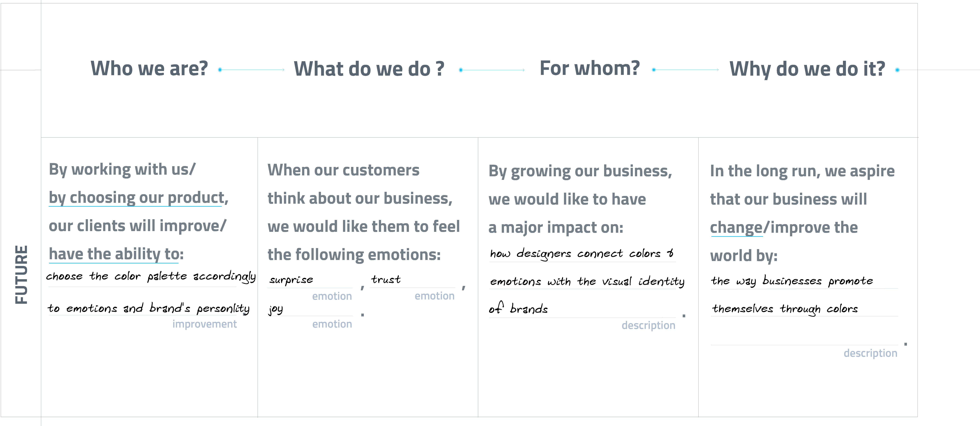Click the 'of brands' description line
The height and width of the screenshot is (426, 980).
(x=582, y=309)
